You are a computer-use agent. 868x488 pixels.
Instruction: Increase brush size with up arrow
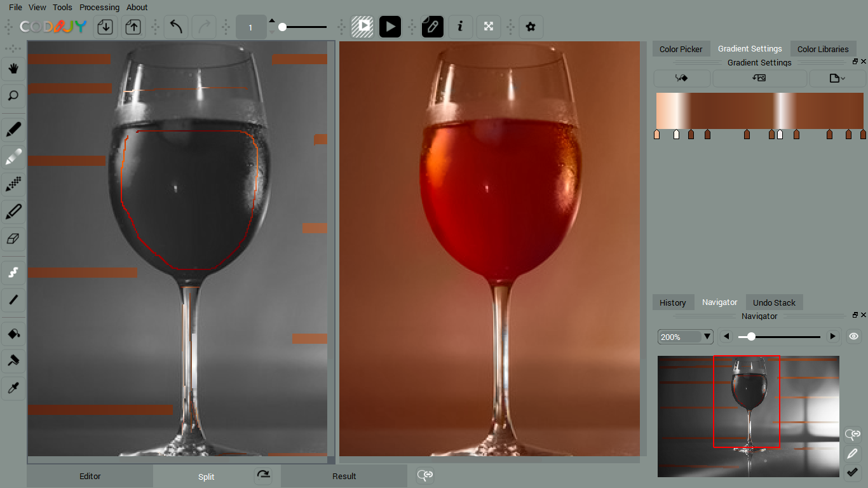[272, 20]
